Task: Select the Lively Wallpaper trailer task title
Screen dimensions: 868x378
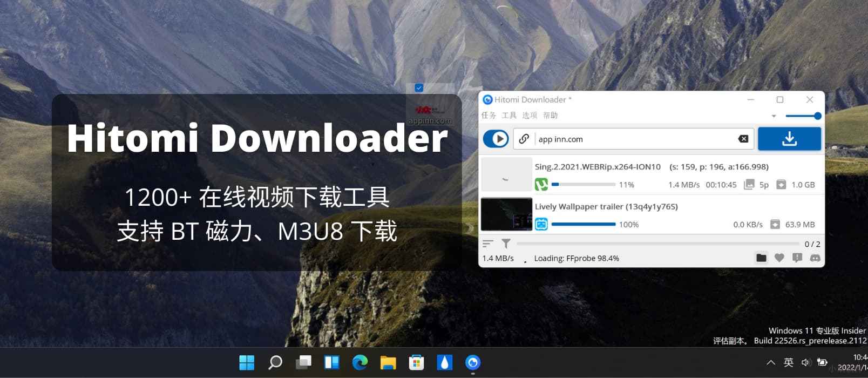Action: click(x=606, y=206)
